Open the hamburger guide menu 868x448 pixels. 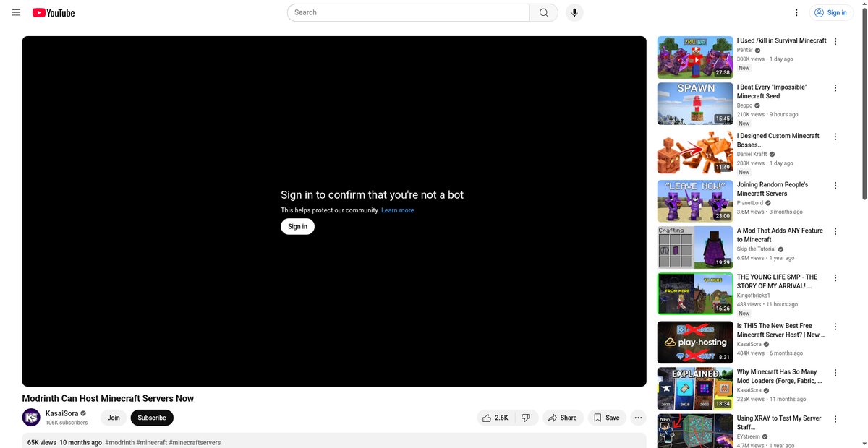point(16,12)
